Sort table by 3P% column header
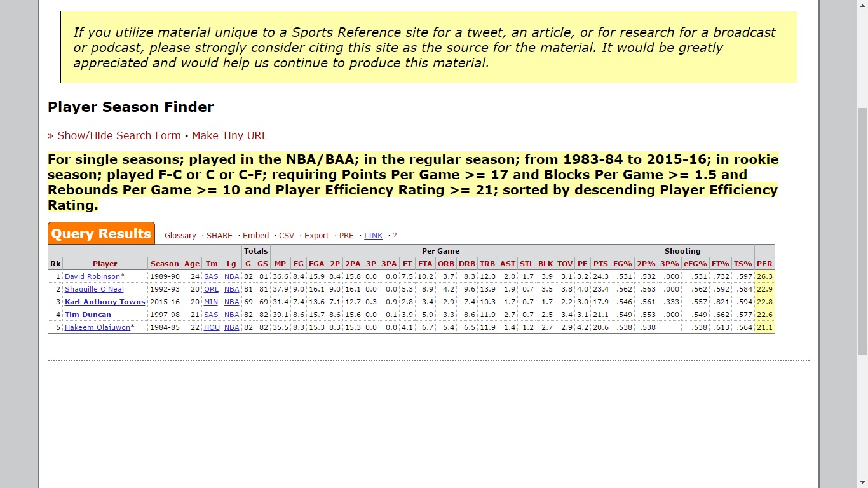 670,264
